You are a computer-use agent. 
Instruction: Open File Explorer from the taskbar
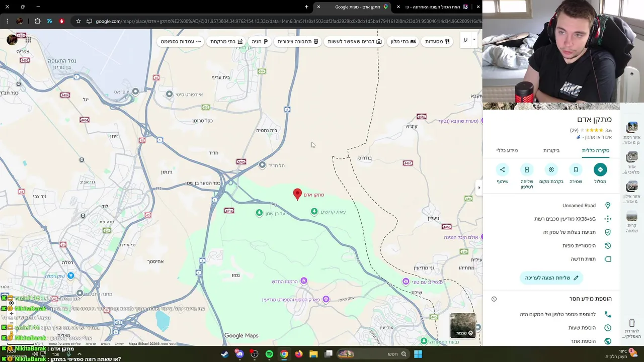[x=313, y=354]
